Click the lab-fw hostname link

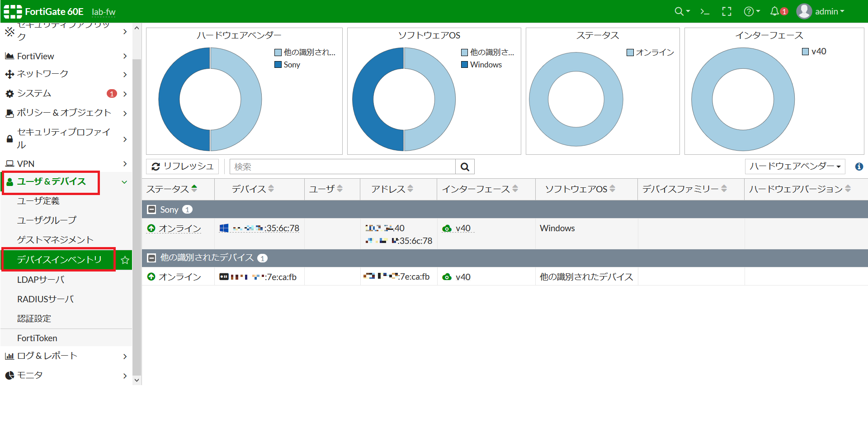104,12
